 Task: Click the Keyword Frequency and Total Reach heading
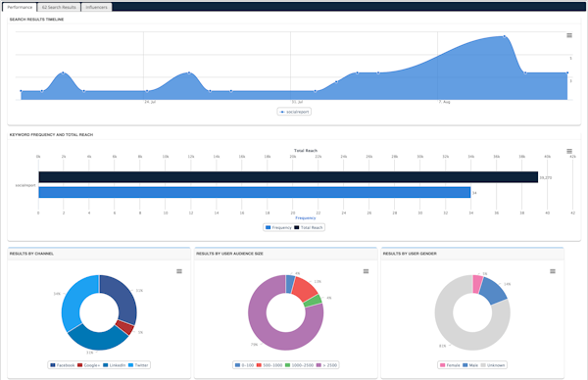coord(51,134)
